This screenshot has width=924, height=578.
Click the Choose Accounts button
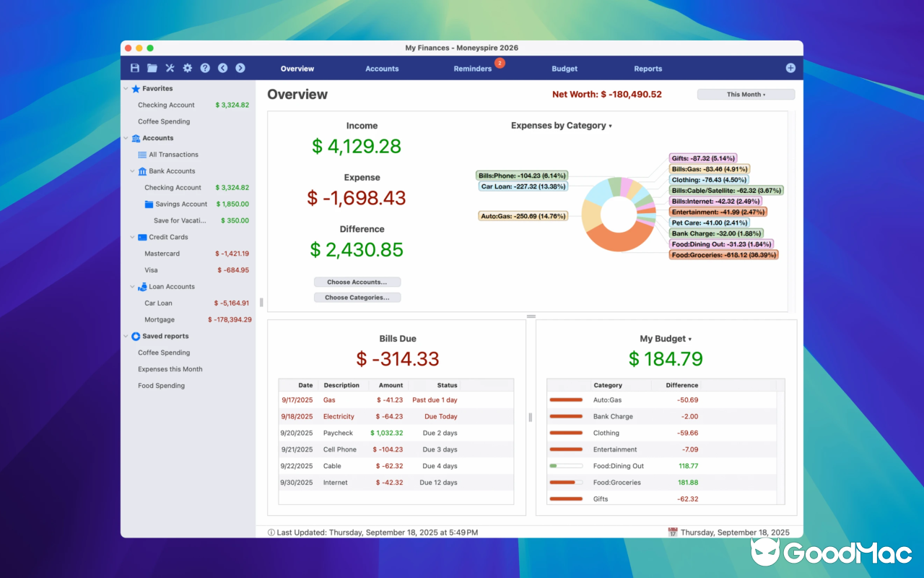(x=357, y=282)
